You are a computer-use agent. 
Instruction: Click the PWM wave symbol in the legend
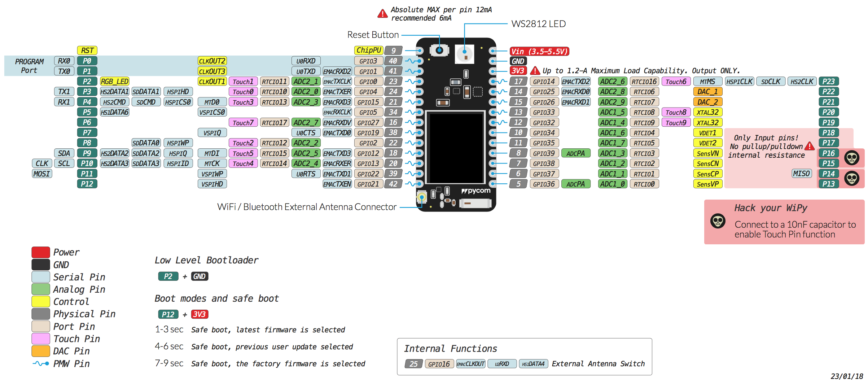point(41,364)
